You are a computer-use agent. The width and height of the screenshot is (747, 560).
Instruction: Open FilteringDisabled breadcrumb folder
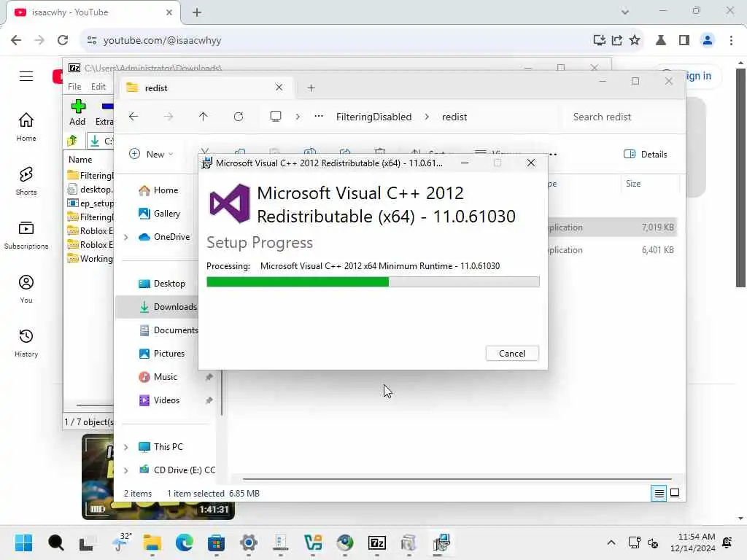point(373,117)
